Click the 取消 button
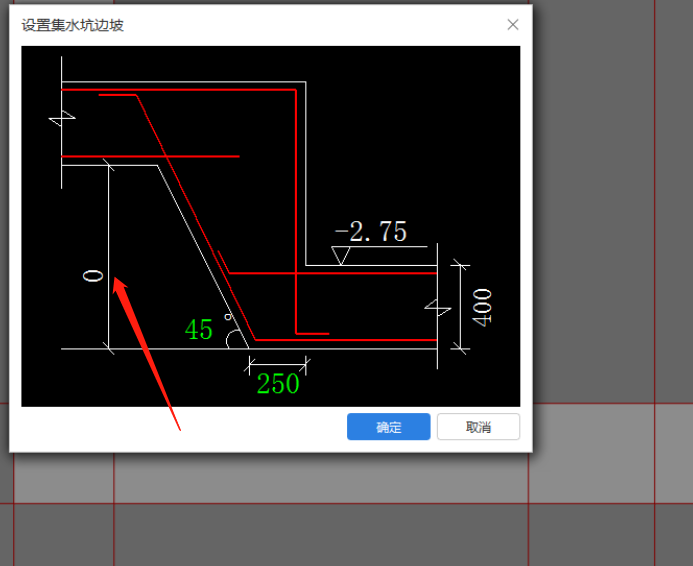693x566 pixels. [x=478, y=426]
